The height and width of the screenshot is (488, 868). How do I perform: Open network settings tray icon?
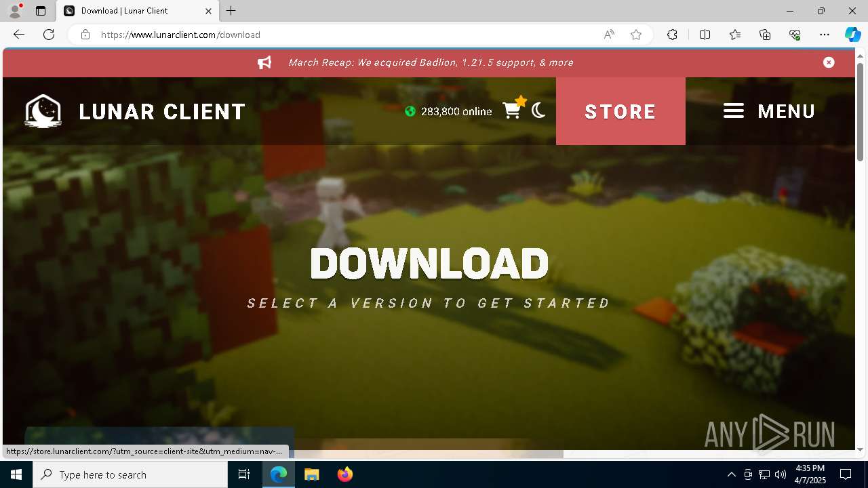tap(764, 474)
